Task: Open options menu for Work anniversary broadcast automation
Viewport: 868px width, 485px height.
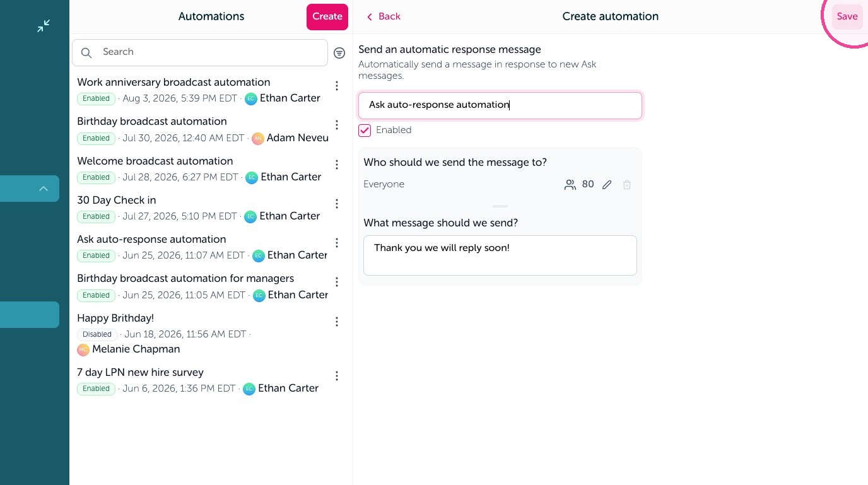Action: [337, 86]
